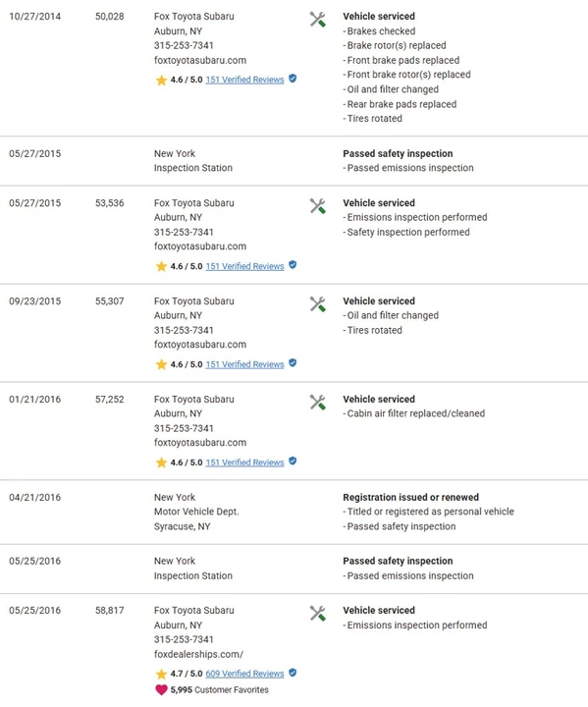Screen dimensions: 588x707
Task: Click verified shield badge in 09/23/2015 entry
Action: coord(293,363)
